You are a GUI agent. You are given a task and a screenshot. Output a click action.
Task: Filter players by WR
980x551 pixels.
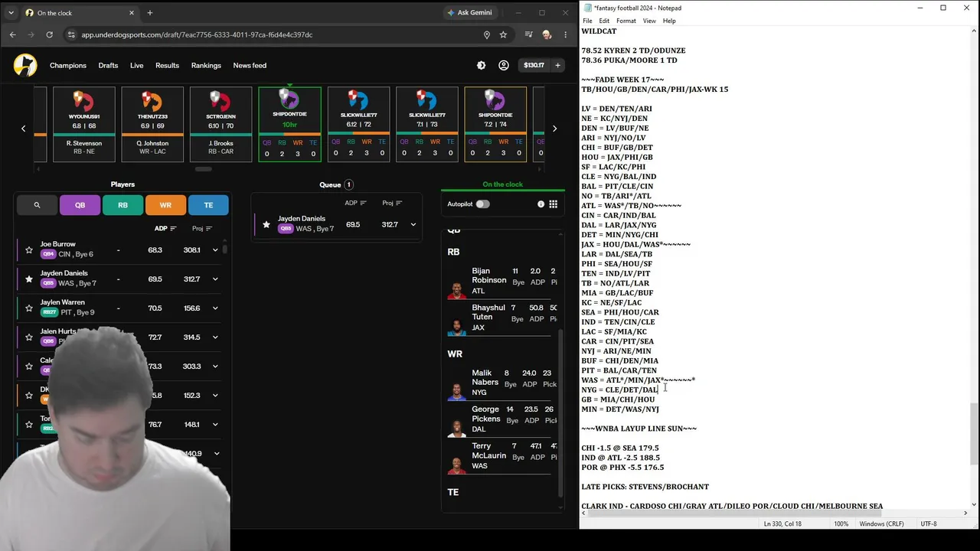click(165, 205)
